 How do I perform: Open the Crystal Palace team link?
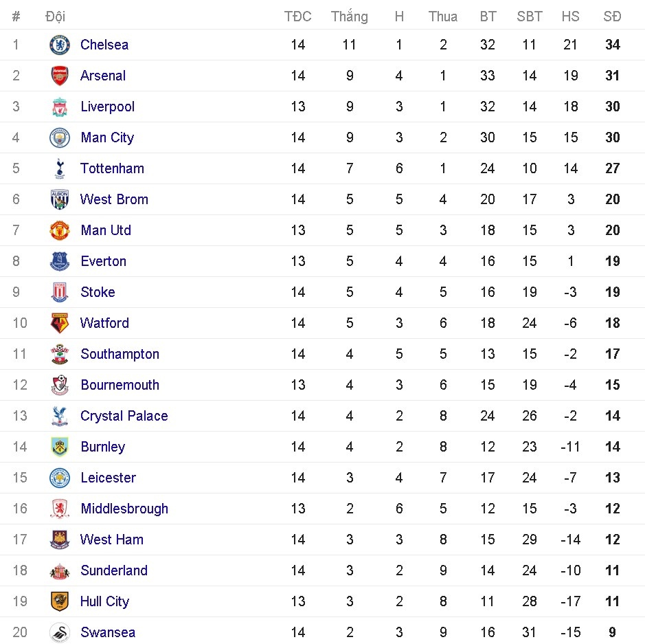coord(124,416)
